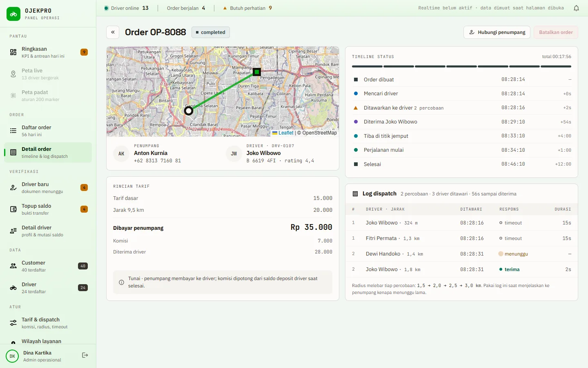Image resolution: width=588 pixels, height=368 pixels.
Task: Click the info icon in the Tunai note
Action: click(x=121, y=282)
